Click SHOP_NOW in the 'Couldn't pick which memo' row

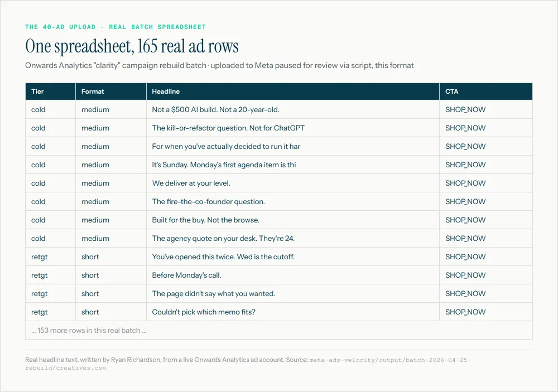[x=465, y=312]
